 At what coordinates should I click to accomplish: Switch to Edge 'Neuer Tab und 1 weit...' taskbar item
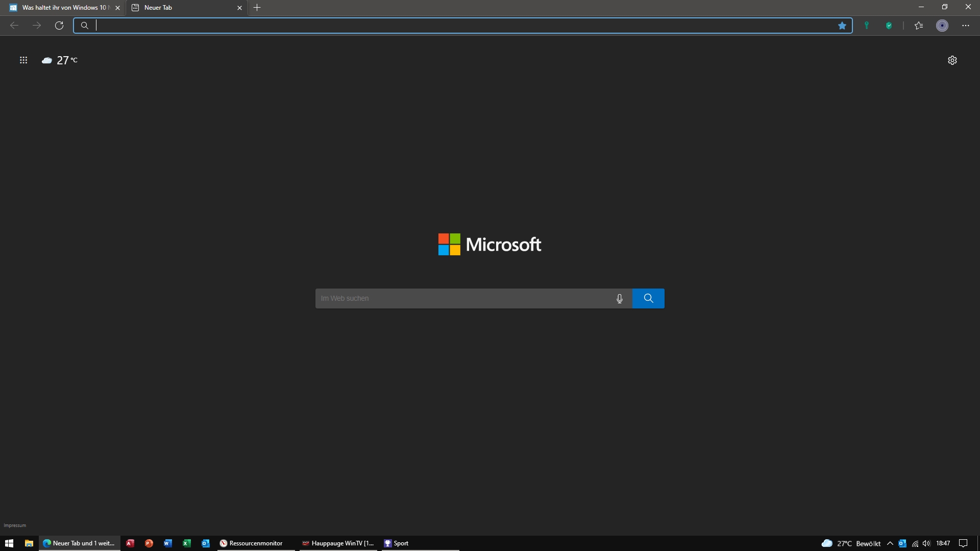80,543
